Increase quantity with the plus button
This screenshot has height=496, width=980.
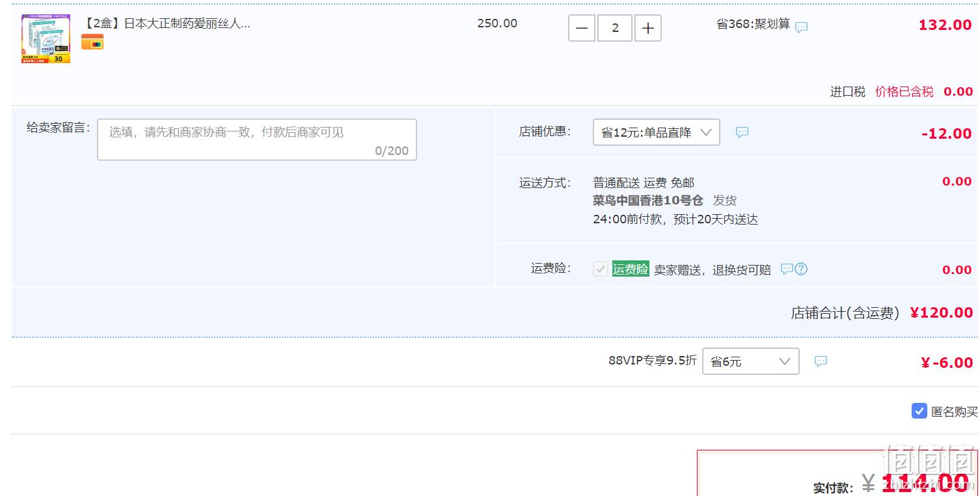(648, 29)
